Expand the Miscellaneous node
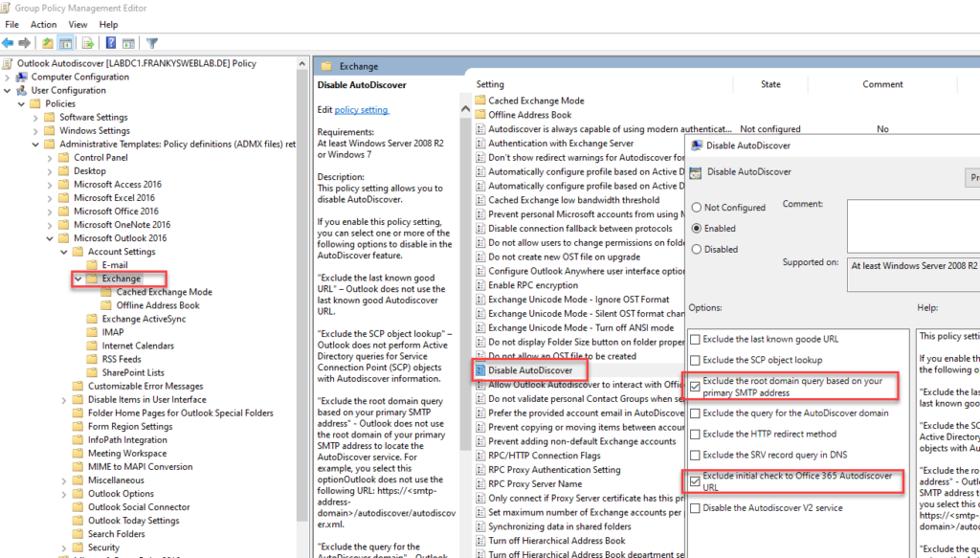This screenshot has height=558, width=980. tap(64, 480)
